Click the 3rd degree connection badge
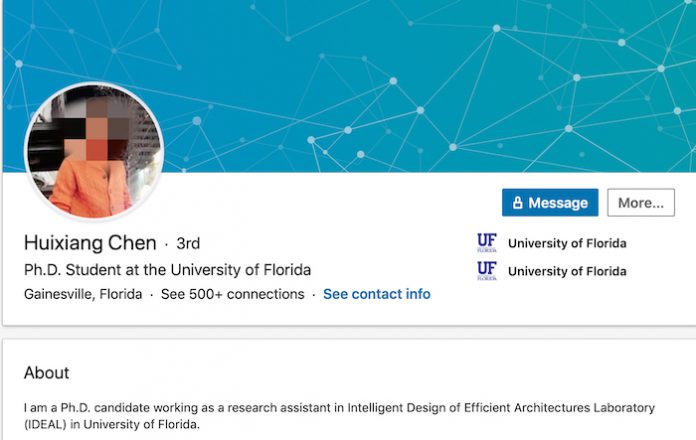The image size is (696, 440). click(188, 243)
